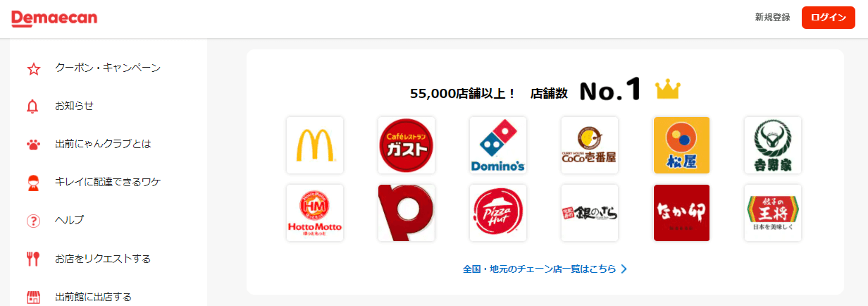Image resolution: width=868 pixels, height=306 pixels.
Task: Open the Pizza Hut logo
Action: [498, 213]
